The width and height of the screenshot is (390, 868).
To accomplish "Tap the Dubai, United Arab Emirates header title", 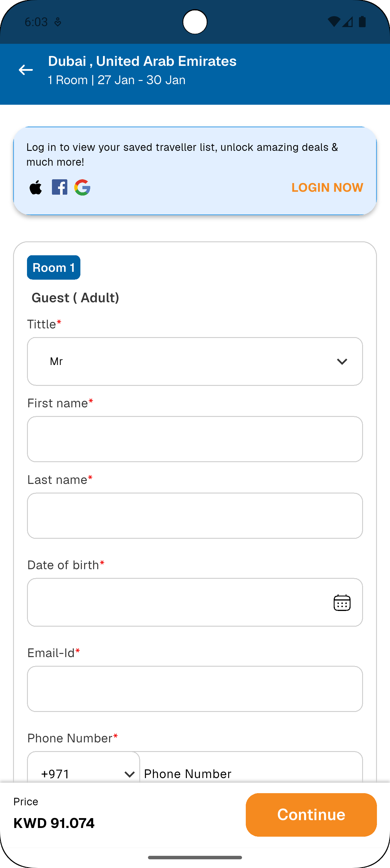I will tap(142, 61).
